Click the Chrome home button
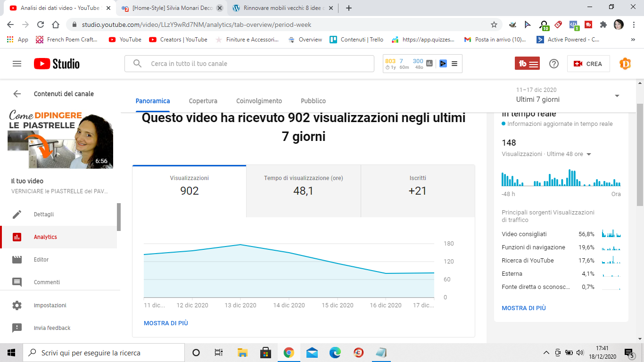 (x=56, y=25)
